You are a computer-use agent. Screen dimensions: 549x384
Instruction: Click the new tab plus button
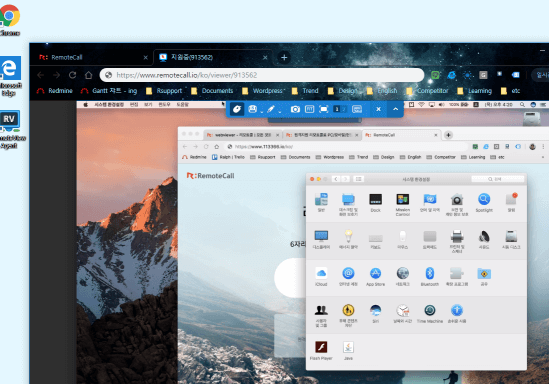[284, 57]
